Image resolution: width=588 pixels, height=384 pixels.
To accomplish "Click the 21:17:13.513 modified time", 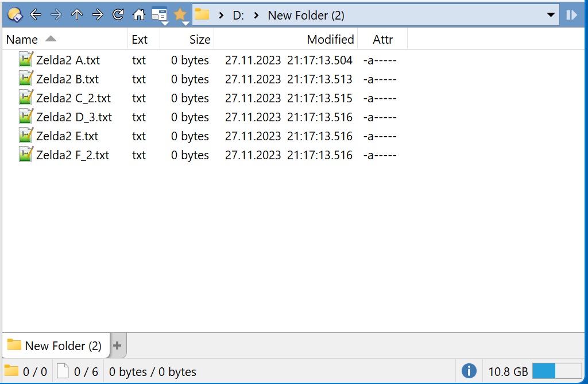I will click(320, 79).
